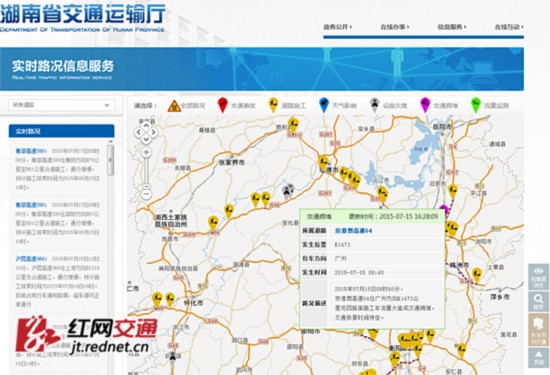550x375 pixels.
Task: Open the 在线办事 menu item
Action: [395, 27]
